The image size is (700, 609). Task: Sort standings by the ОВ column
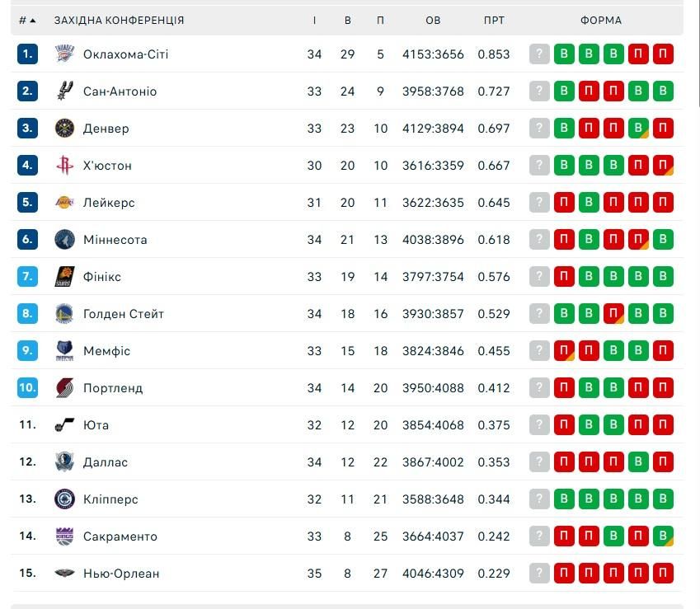click(x=433, y=21)
